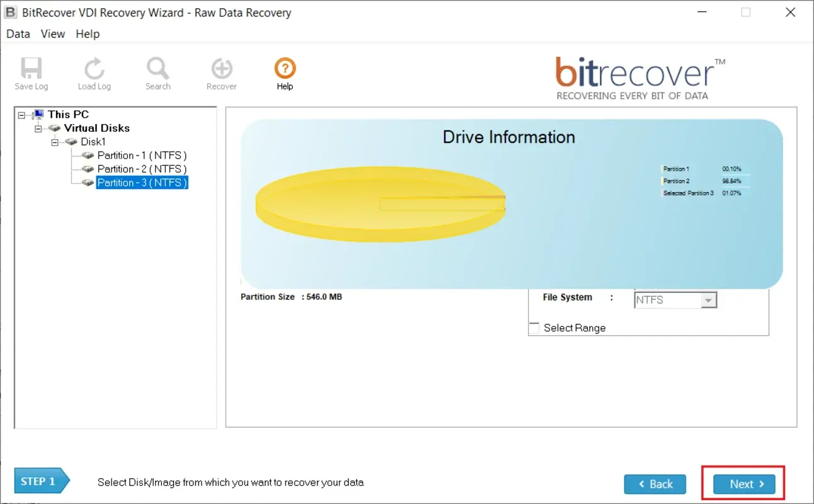
Task: Click the Disk1 drive icon
Action: pos(71,142)
